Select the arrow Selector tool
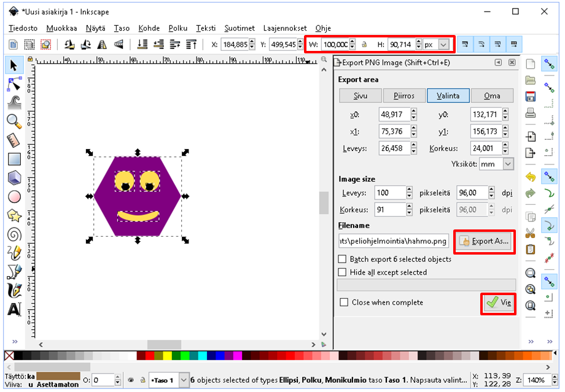 point(14,65)
